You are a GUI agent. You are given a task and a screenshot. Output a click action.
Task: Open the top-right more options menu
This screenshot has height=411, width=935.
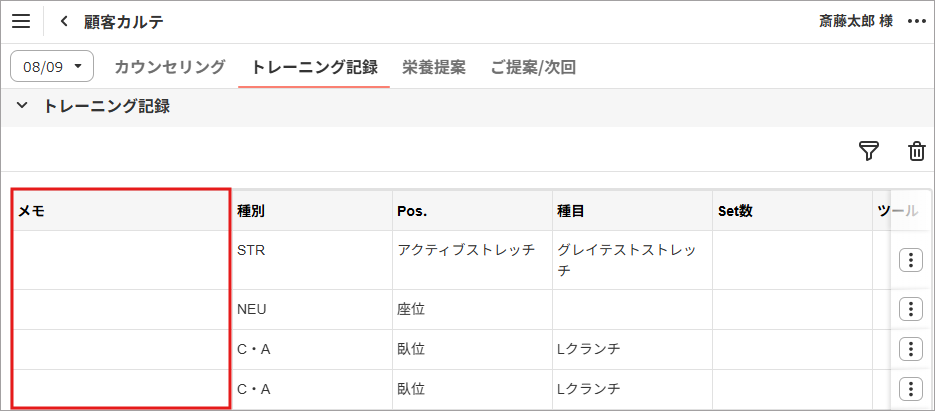pyautogui.click(x=916, y=21)
